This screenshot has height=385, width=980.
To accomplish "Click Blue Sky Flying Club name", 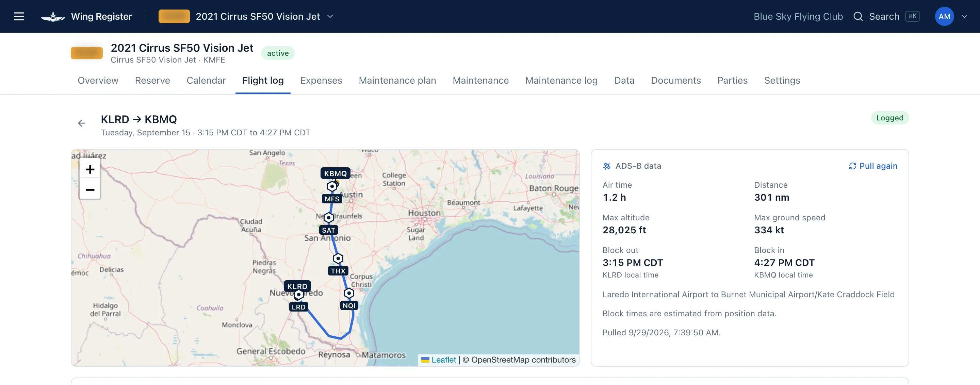I will [x=798, y=16].
